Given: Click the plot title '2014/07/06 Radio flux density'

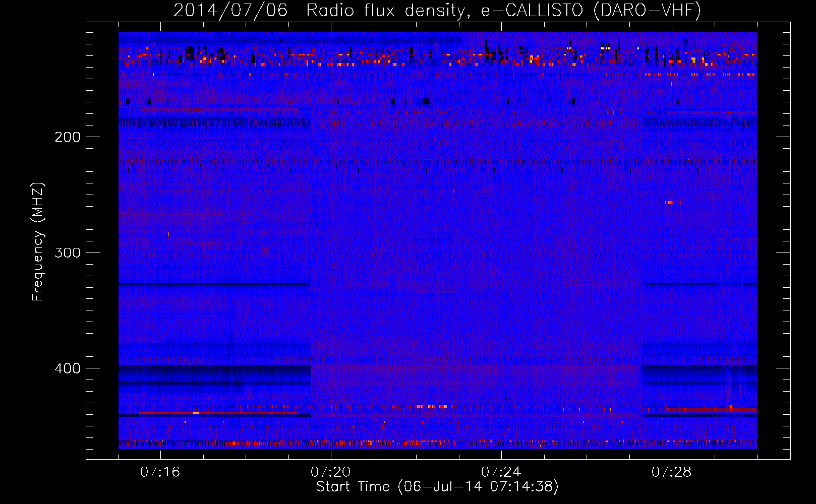Looking at the screenshot, I should [319, 10].
